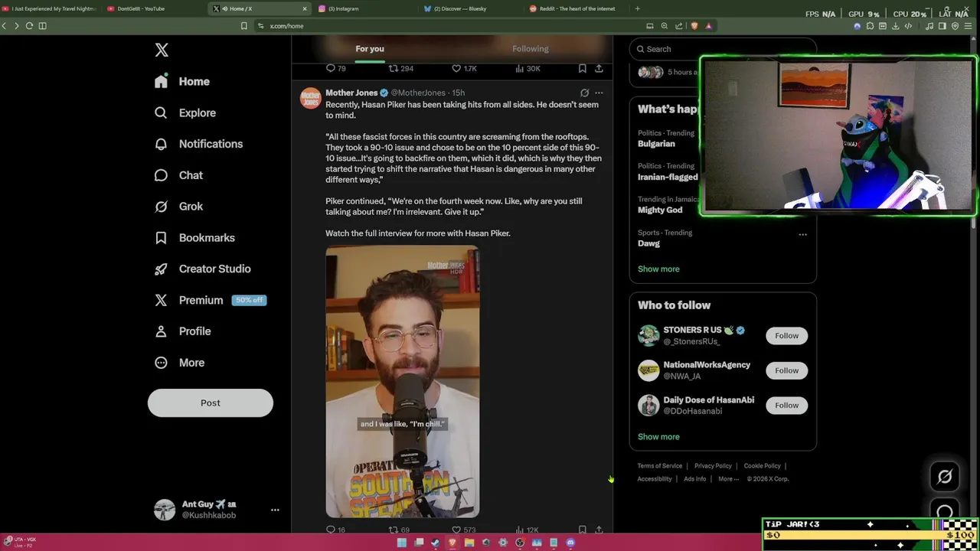Open a new browser tab with plus button

pos(638,8)
